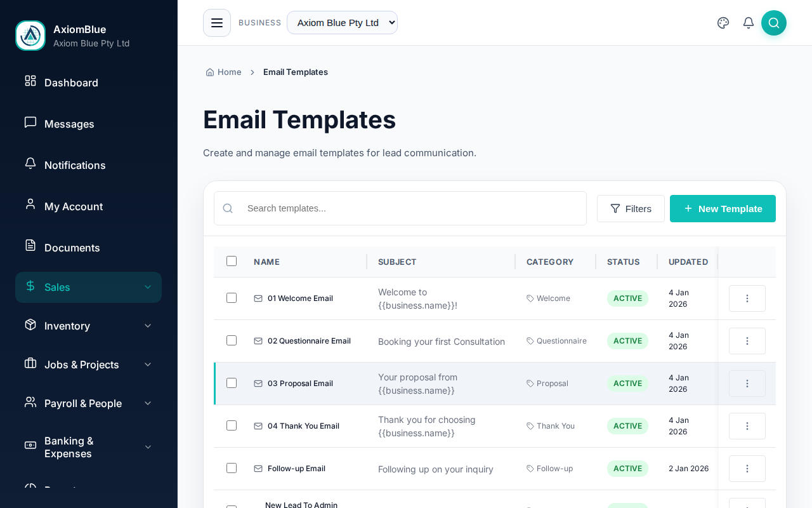
Task: Open Documents in the sidebar
Action: (88, 248)
